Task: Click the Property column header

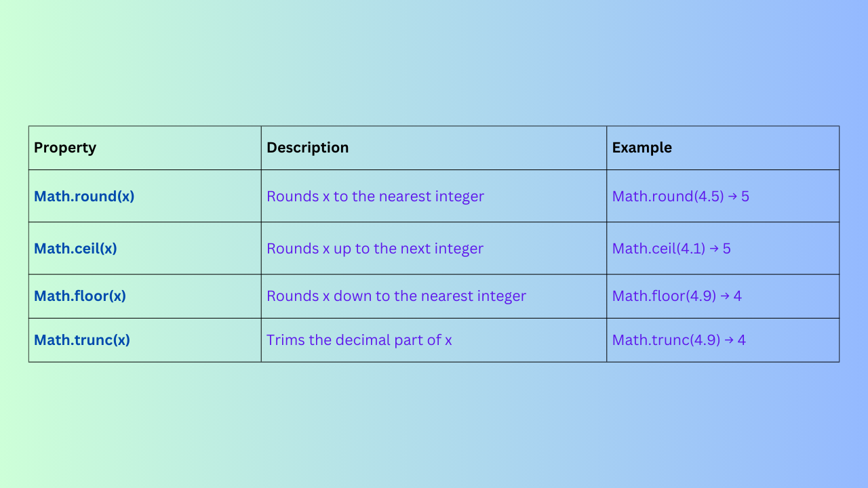Action: click(65, 148)
